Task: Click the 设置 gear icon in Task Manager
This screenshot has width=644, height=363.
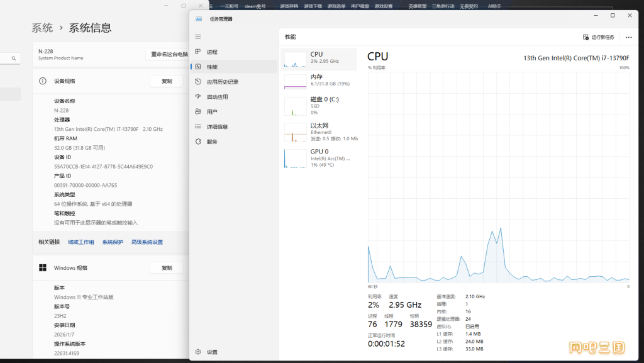Action: point(198,352)
